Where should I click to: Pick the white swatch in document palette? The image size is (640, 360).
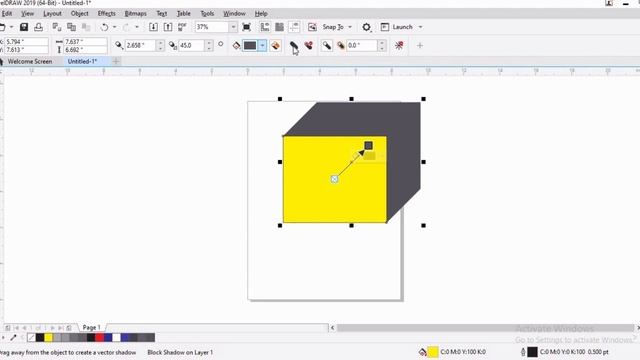coord(117,338)
